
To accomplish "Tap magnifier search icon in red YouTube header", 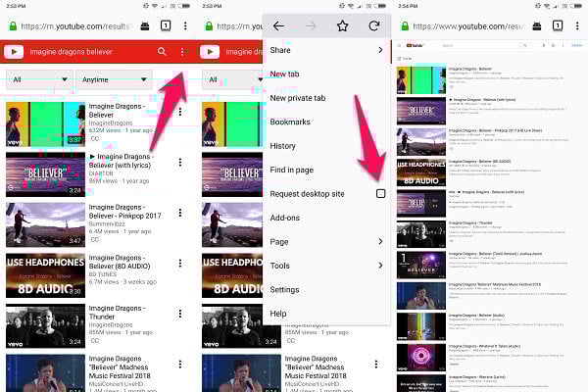I will [x=162, y=52].
